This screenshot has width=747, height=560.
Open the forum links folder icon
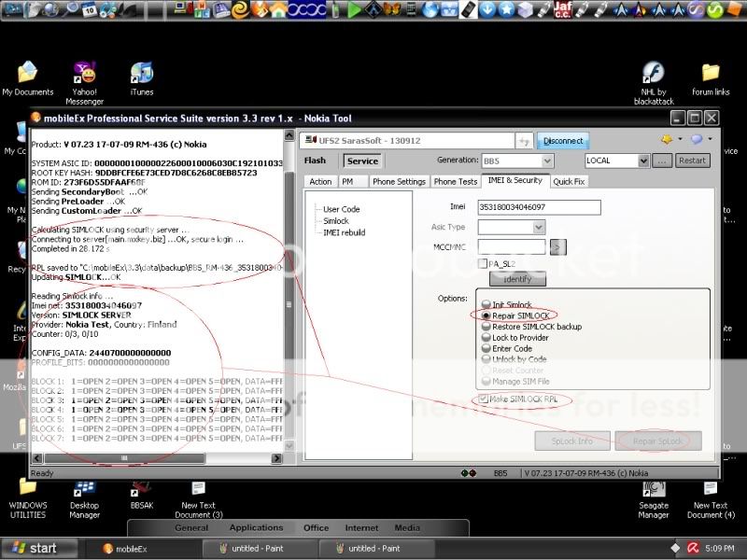point(711,78)
